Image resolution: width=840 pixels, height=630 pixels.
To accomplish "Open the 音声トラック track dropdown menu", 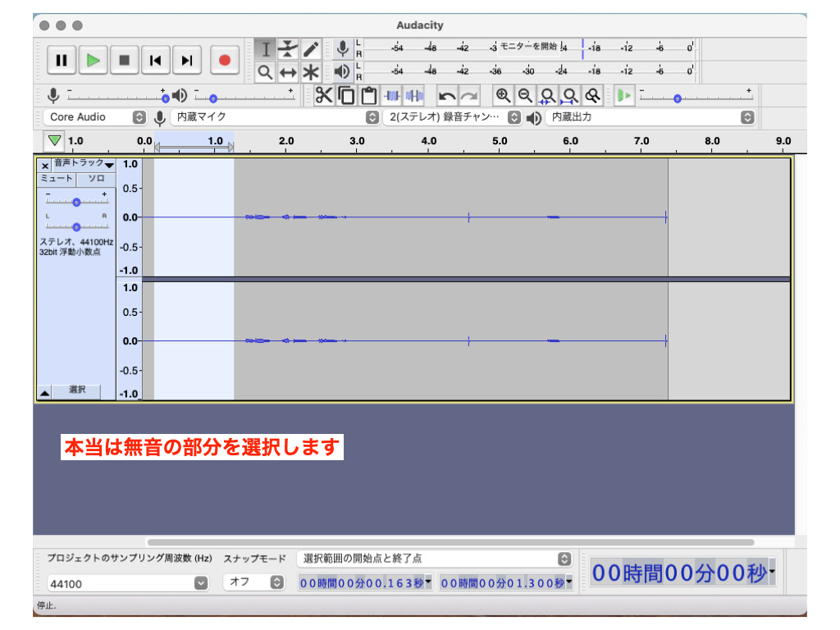I will 84,163.
